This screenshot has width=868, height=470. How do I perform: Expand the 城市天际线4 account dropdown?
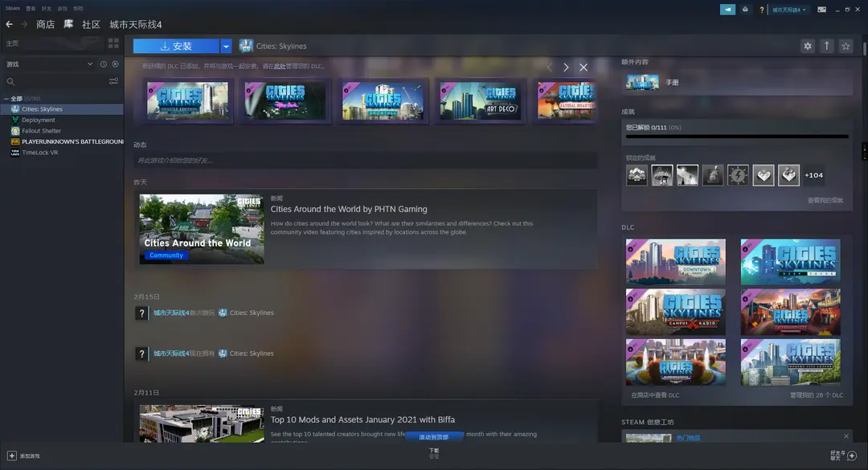(788, 10)
